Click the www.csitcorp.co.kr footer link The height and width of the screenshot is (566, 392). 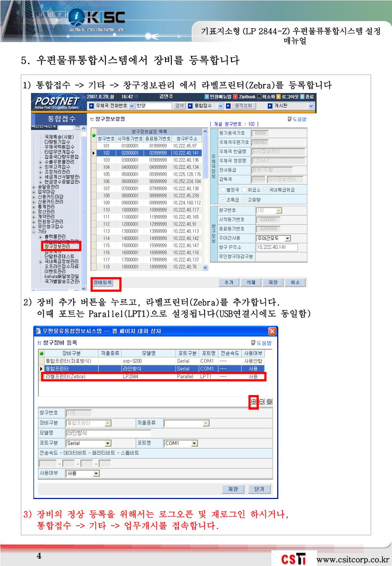pos(353,559)
